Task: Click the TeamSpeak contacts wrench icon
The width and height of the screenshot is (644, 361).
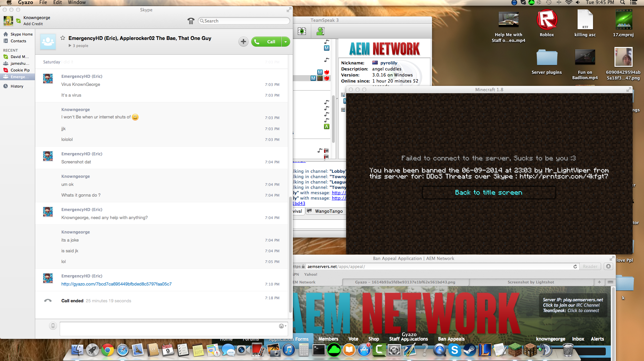Action: point(321,31)
